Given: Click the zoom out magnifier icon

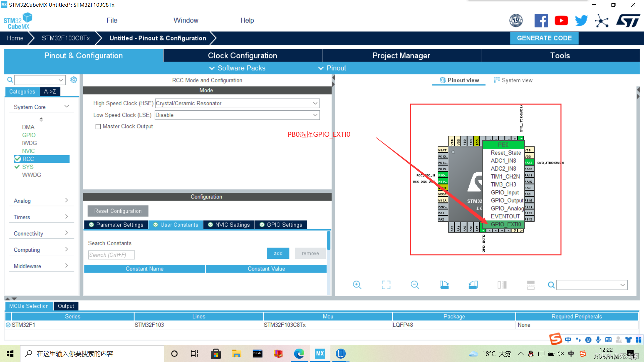Looking at the screenshot, I should [x=415, y=285].
